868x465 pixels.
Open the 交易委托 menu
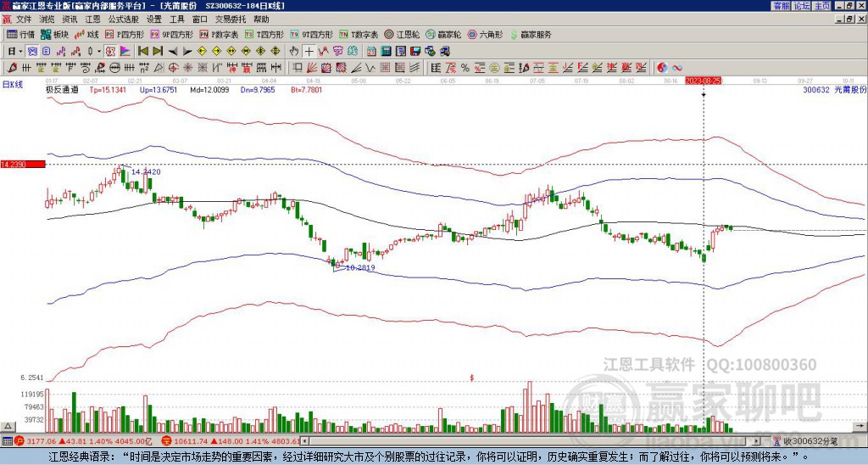click(x=231, y=20)
